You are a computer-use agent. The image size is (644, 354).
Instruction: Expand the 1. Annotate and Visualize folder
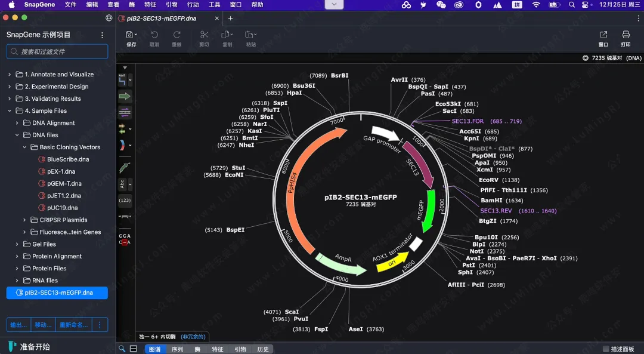(x=10, y=75)
